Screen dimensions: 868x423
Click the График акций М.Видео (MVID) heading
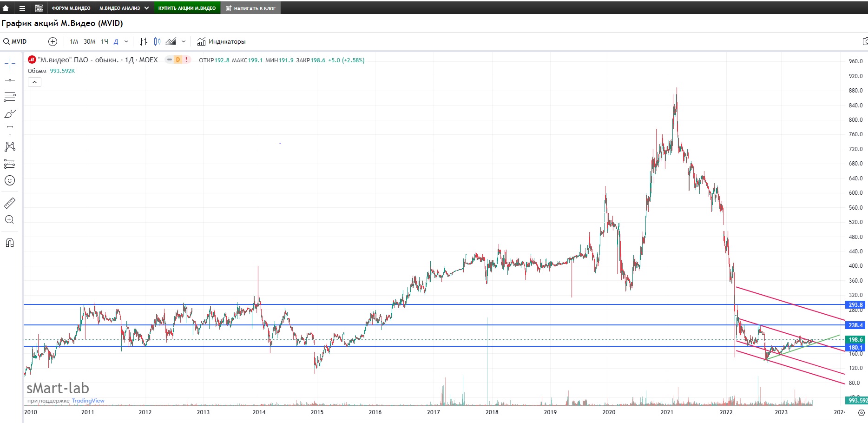point(62,23)
